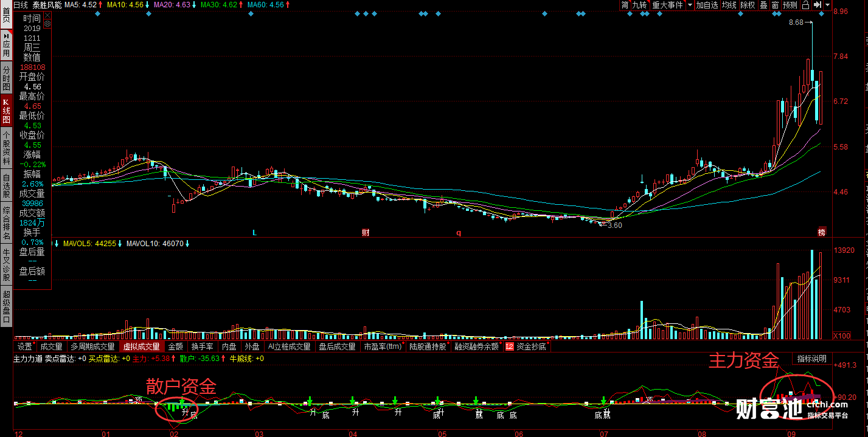Select 虚拟成交量 indicator tab
This screenshot has width=868, height=437.
click(x=142, y=346)
